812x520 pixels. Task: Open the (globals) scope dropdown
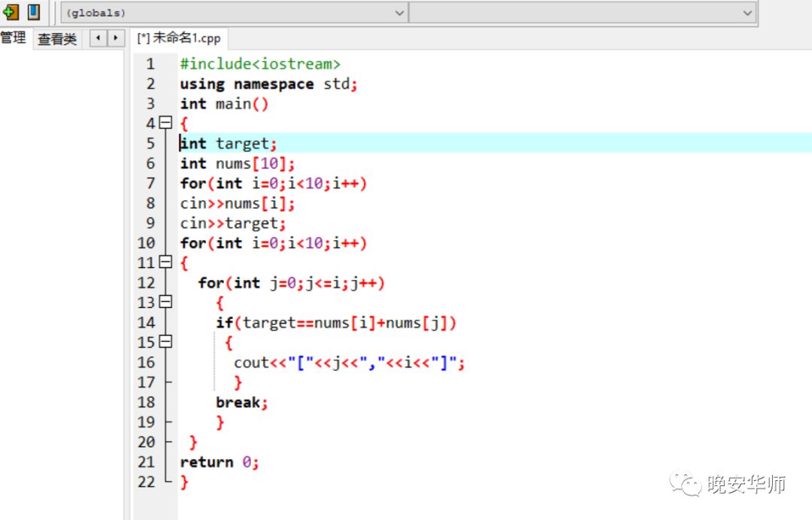coord(234,13)
